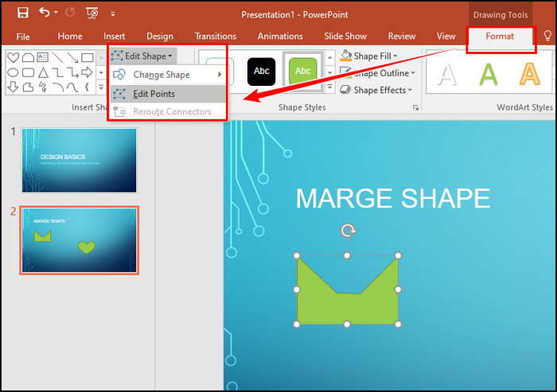Viewport: 557px width, 392px height.
Task: Pick the Right Arrow block shape
Action: point(87,72)
